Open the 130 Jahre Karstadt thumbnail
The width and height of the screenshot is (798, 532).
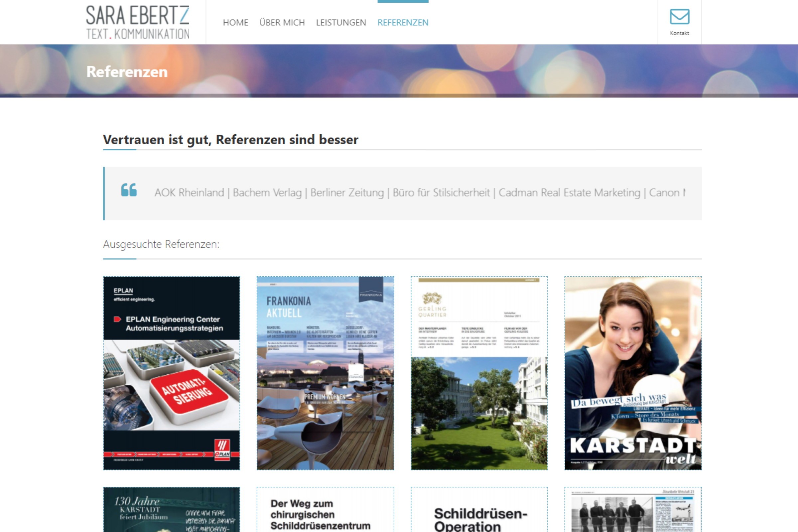[171, 510]
